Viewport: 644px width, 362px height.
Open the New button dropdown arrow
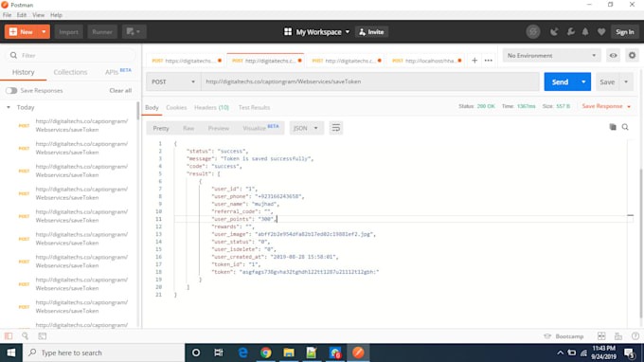tap(44, 31)
